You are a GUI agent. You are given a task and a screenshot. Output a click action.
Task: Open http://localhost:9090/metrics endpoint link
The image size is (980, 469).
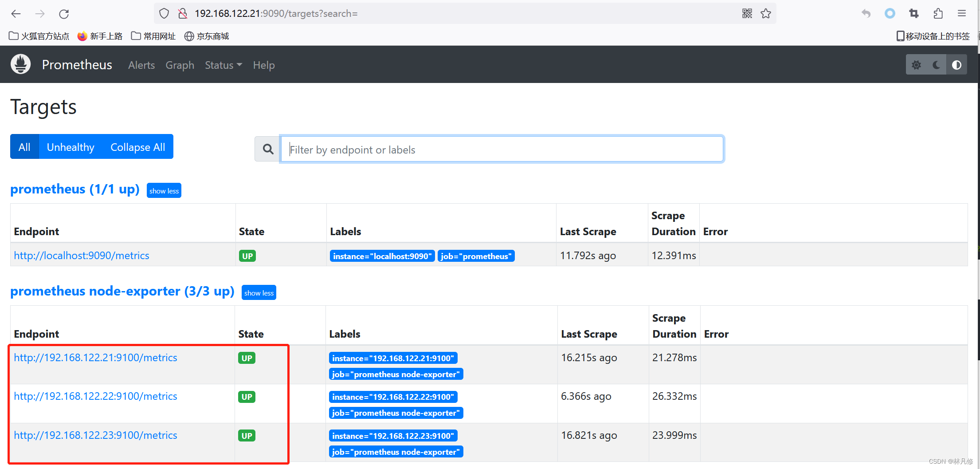pos(82,256)
